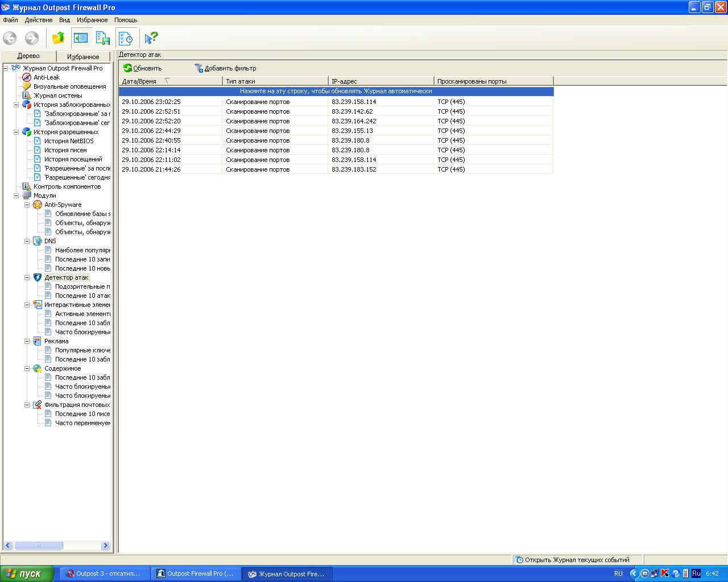Open История писем log
The height and width of the screenshot is (582, 728).
pyautogui.click(x=65, y=150)
